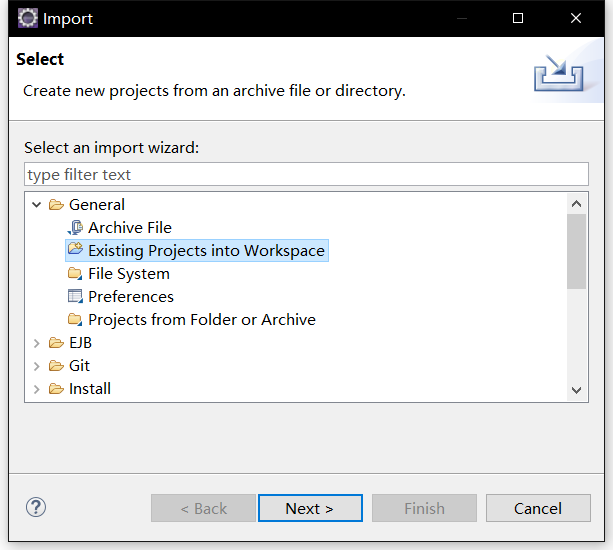This screenshot has height=550, width=613.
Task: Click the File System folder icon
Action: tap(75, 274)
